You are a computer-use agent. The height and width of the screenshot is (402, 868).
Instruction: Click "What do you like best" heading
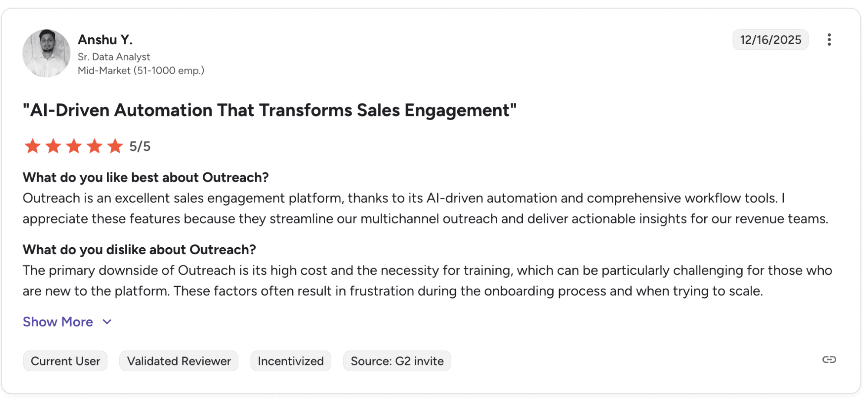(145, 178)
